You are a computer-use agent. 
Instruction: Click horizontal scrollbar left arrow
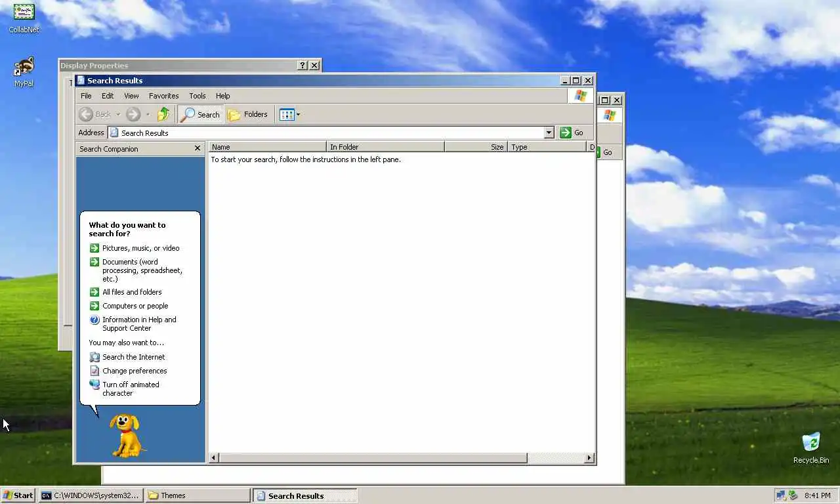click(214, 458)
